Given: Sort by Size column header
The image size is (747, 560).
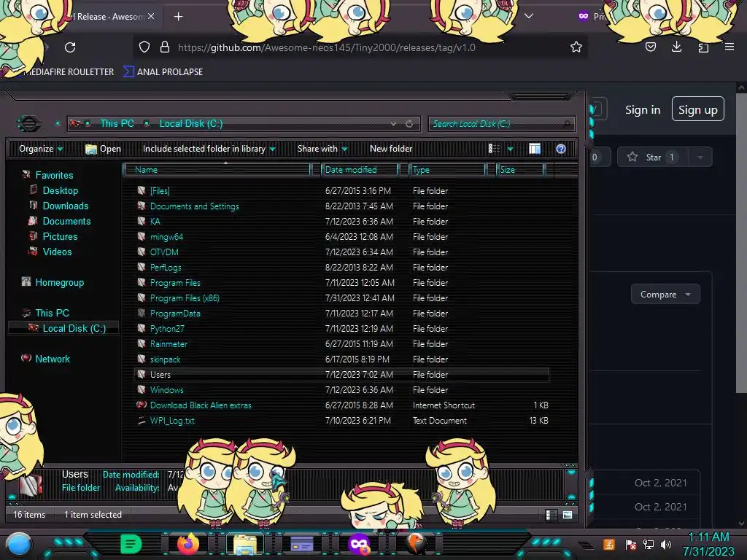Looking at the screenshot, I should (520, 170).
